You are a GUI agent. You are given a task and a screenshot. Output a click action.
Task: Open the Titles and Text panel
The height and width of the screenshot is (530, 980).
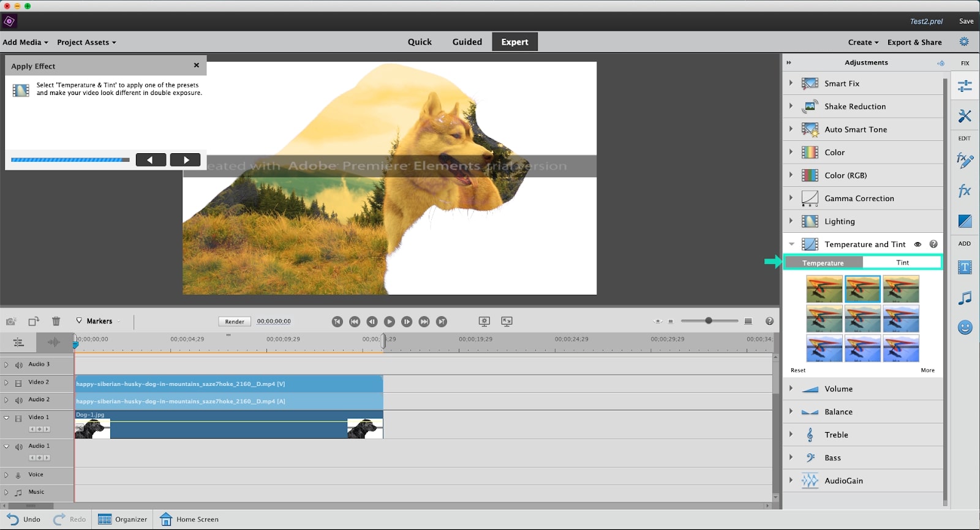965,267
